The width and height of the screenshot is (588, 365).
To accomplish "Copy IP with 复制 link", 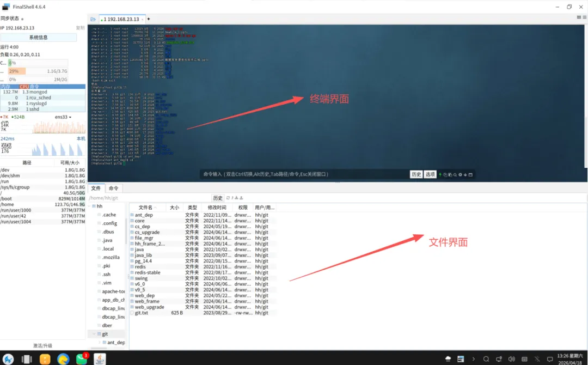I will (x=80, y=28).
